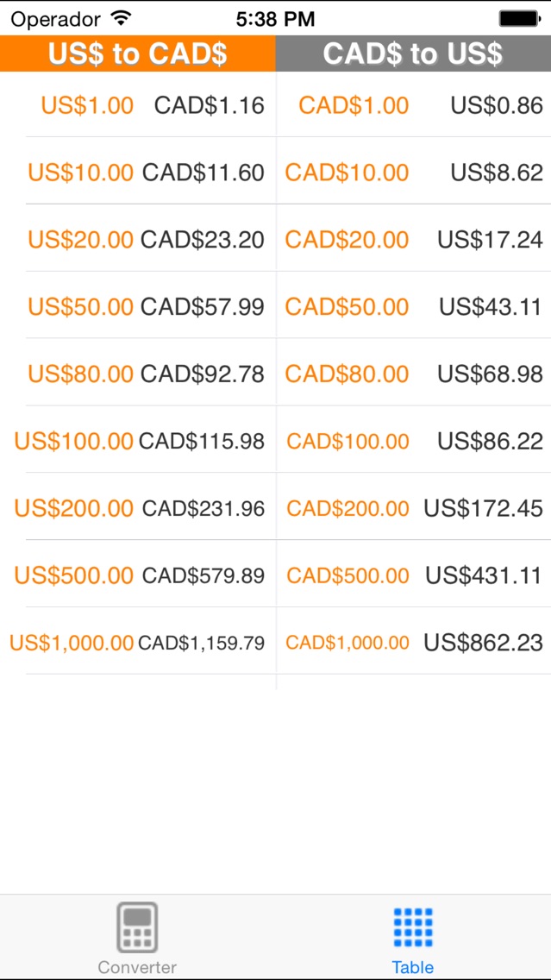Tap the Wi-Fi signal icon
Screen dimensions: 551x980
tap(122, 18)
